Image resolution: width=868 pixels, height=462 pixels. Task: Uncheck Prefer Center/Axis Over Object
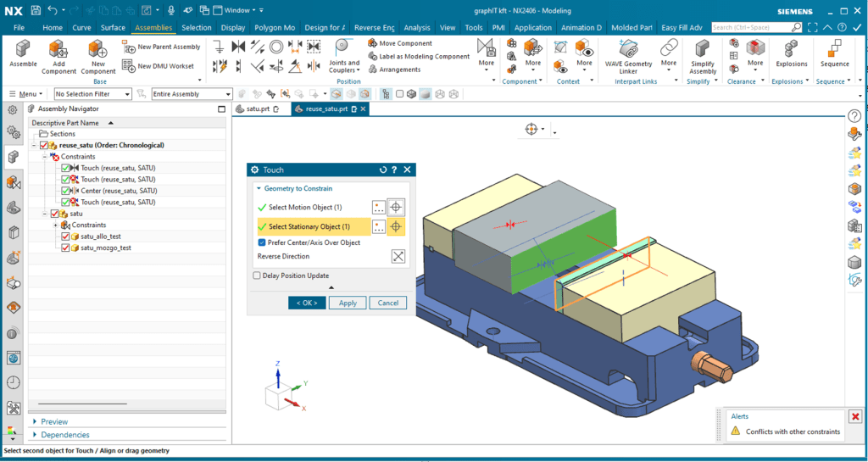click(x=262, y=242)
